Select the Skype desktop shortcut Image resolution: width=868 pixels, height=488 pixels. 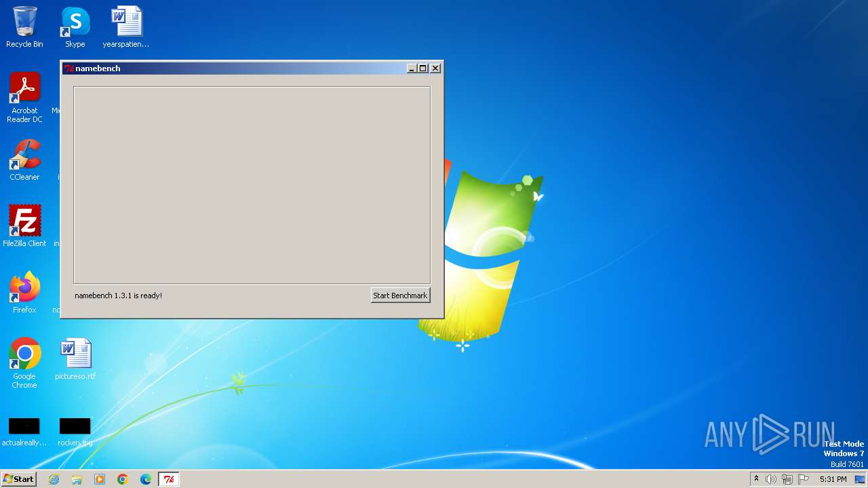click(x=75, y=27)
